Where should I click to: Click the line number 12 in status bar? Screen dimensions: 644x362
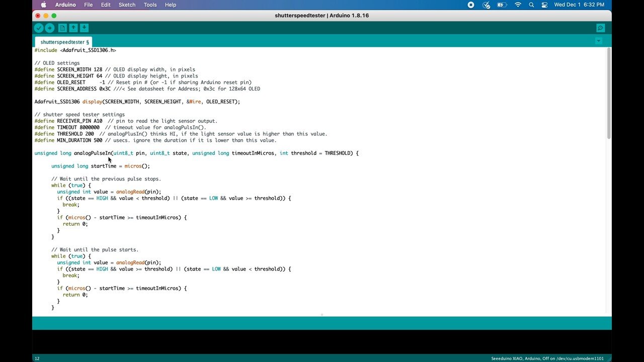pos(37,358)
